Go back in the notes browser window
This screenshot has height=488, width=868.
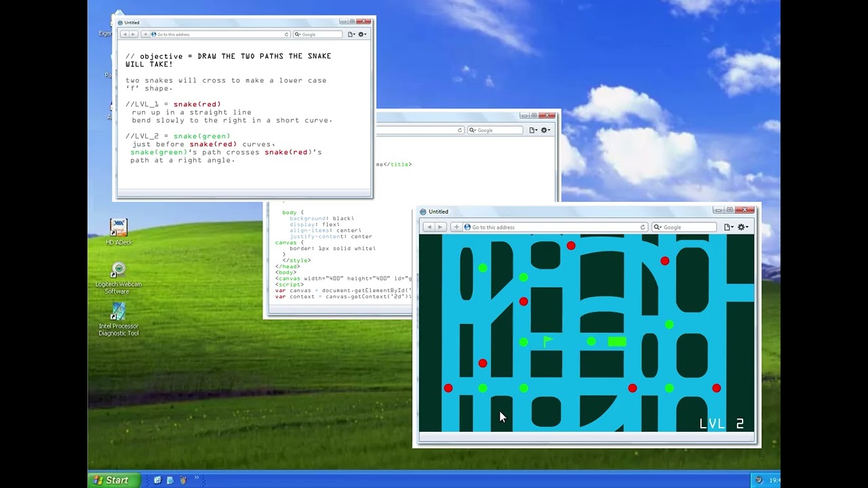tap(123, 34)
